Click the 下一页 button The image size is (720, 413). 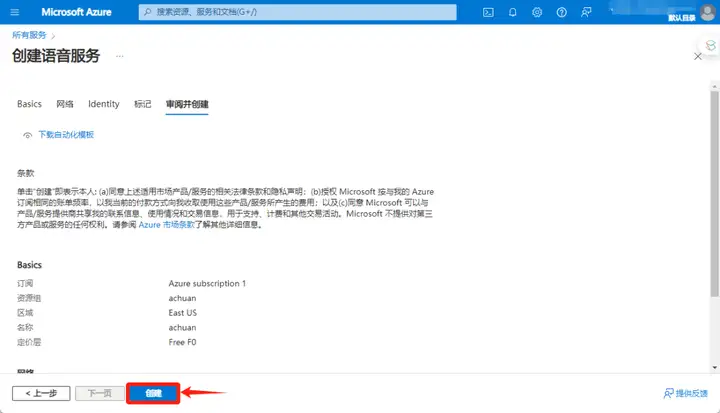coord(100,393)
